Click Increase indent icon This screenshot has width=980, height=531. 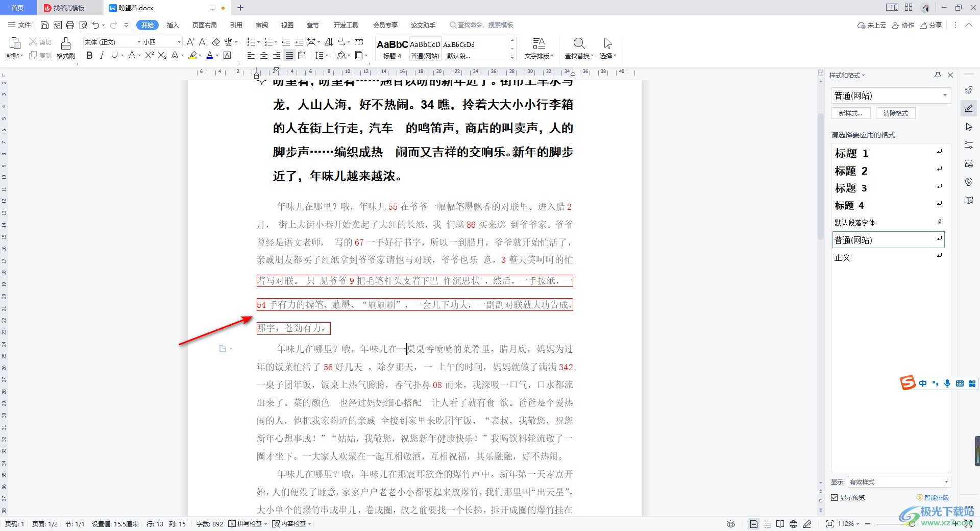pyautogui.click(x=299, y=42)
